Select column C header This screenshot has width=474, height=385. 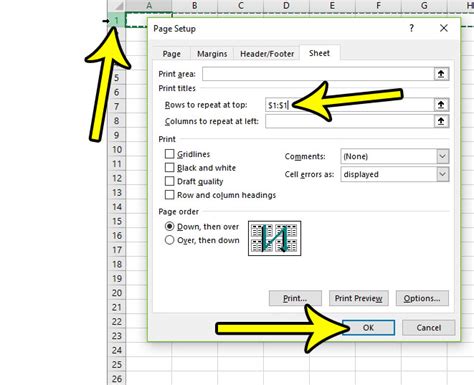(241, 5)
